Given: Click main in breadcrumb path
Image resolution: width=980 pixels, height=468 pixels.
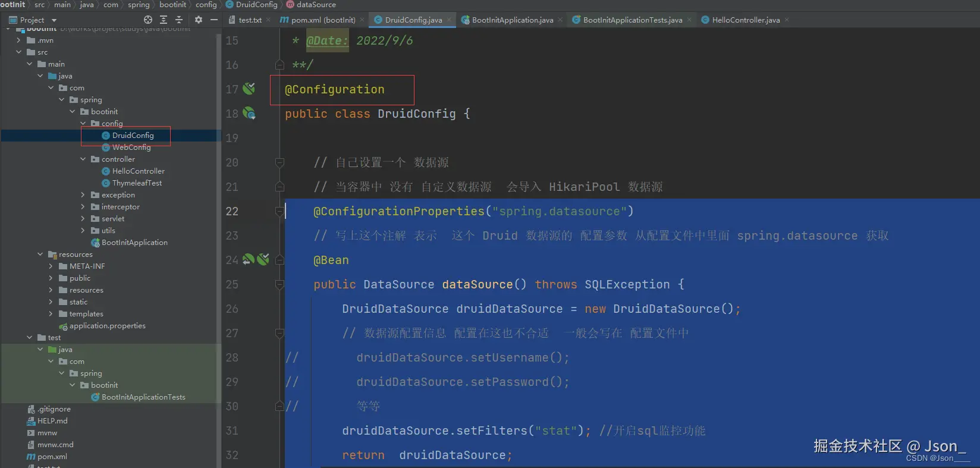Looking at the screenshot, I should [62, 5].
